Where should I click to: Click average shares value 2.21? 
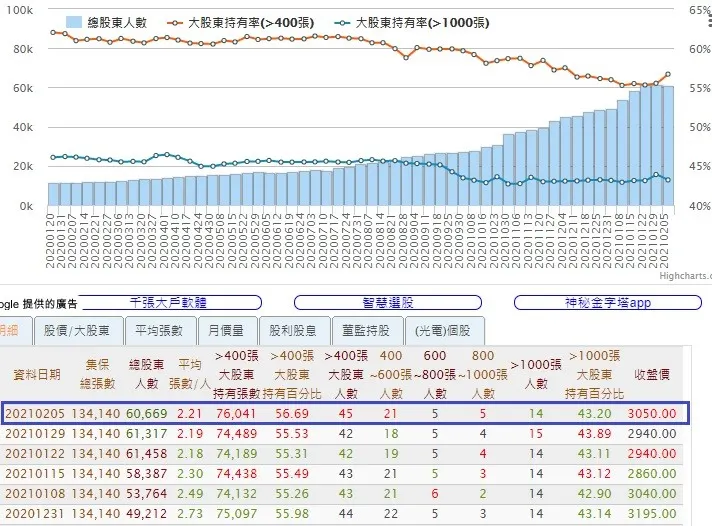[189, 414]
